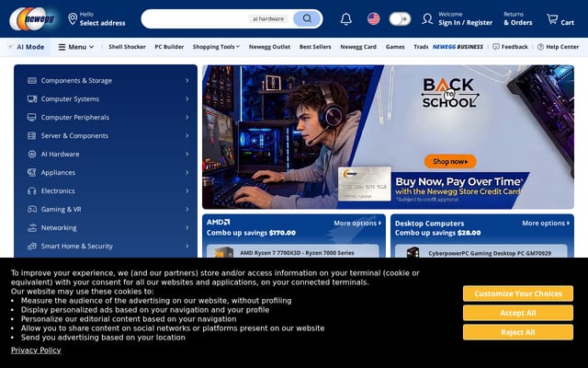Click the Electronics headphones icon
The image size is (588, 368).
(32, 190)
